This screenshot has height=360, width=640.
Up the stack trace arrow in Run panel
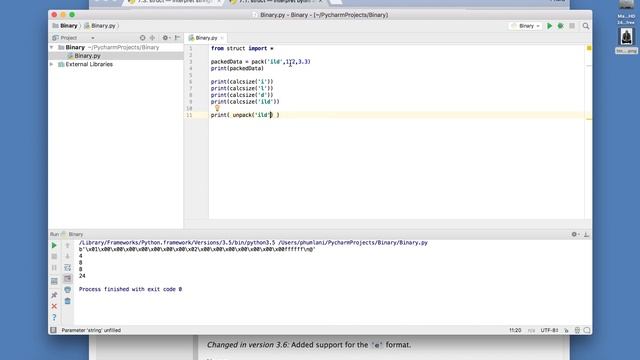tap(67, 246)
